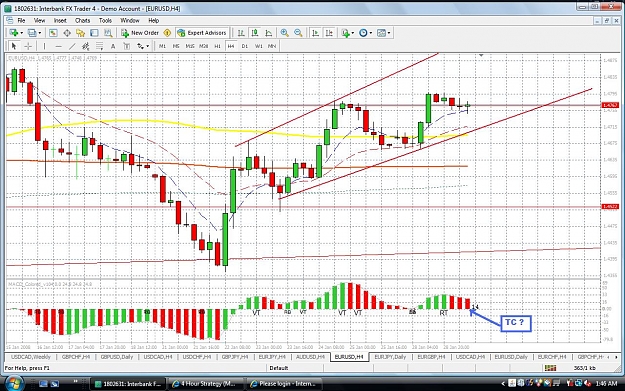The width and height of the screenshot is (625, 391).
Task: Pick the Vertical Line drawing tool
Action: (44, 46)
